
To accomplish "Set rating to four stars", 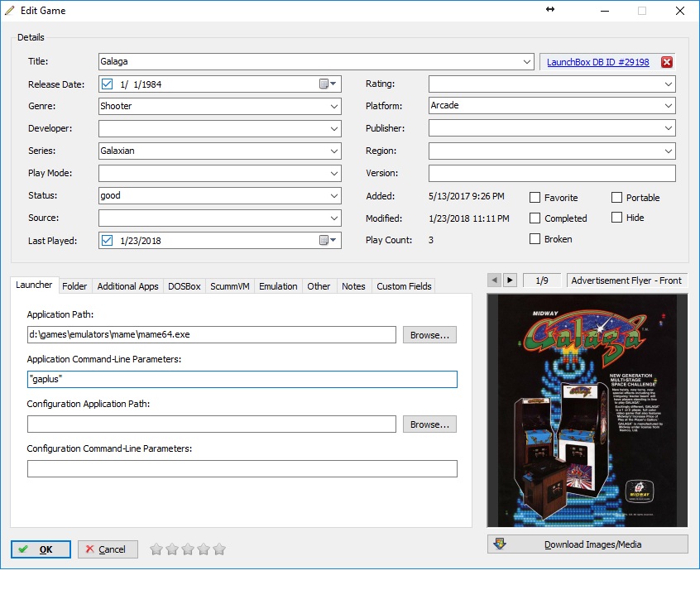I will pyautogui.click(x=204, y=549).
